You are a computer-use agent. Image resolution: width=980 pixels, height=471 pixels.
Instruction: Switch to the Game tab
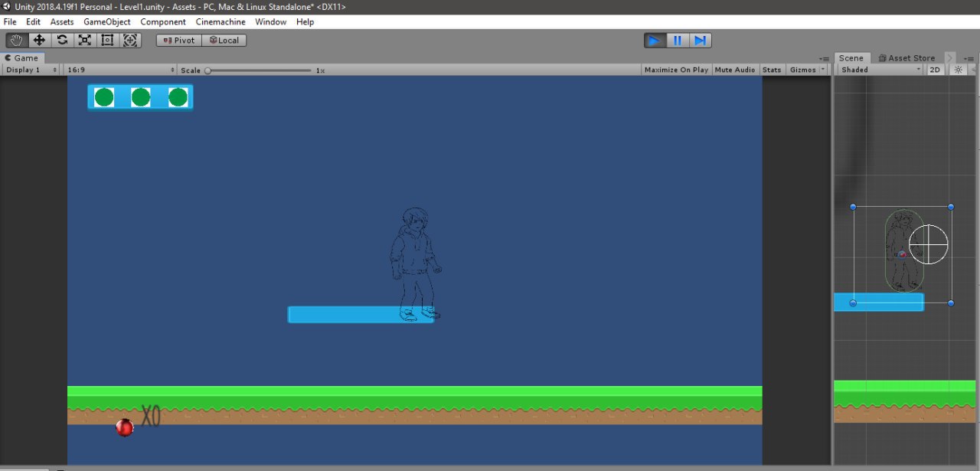click(x=23, y=58)
